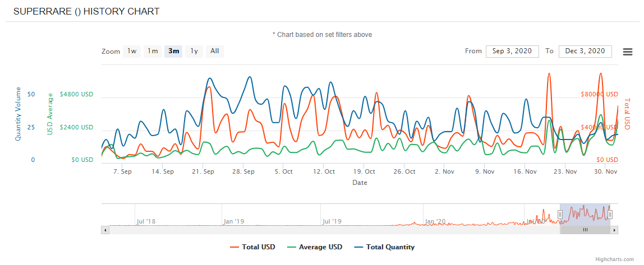
Task: Click the $2400 USD axis label
Action: [76, 127]
